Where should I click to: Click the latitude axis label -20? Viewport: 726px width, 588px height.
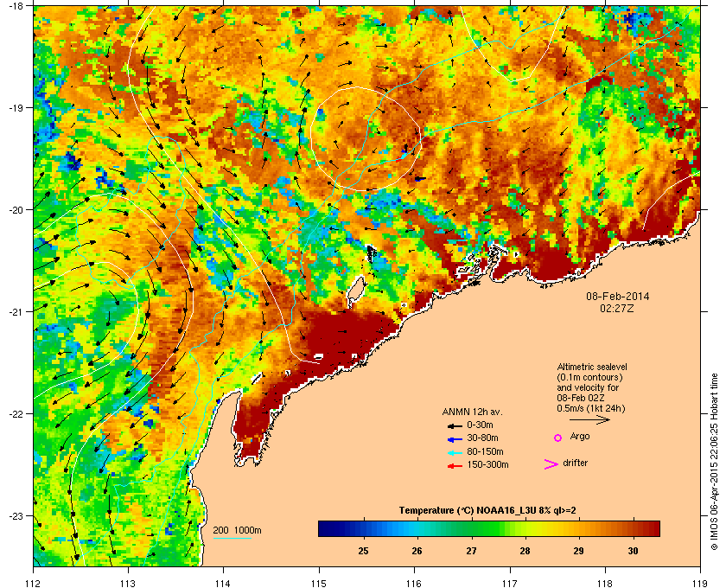[16, 210]
